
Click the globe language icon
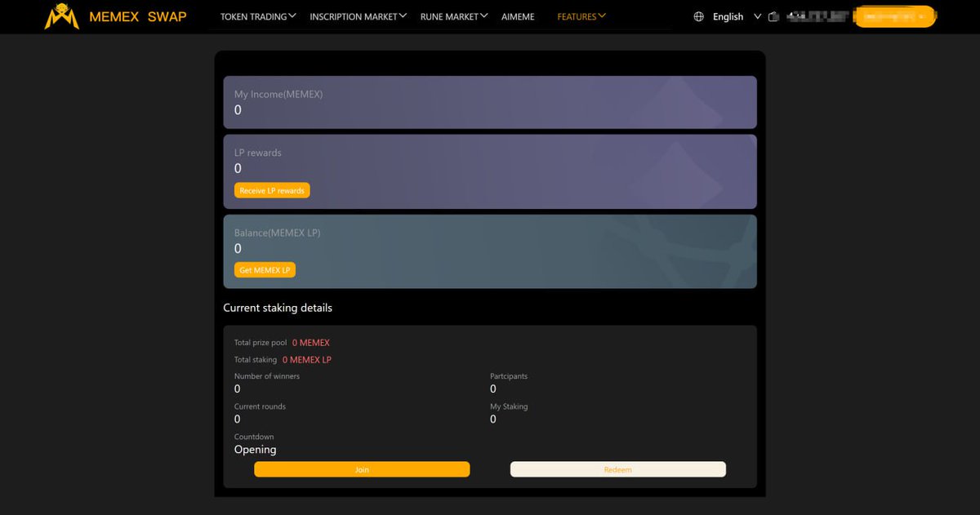(699, 16)
